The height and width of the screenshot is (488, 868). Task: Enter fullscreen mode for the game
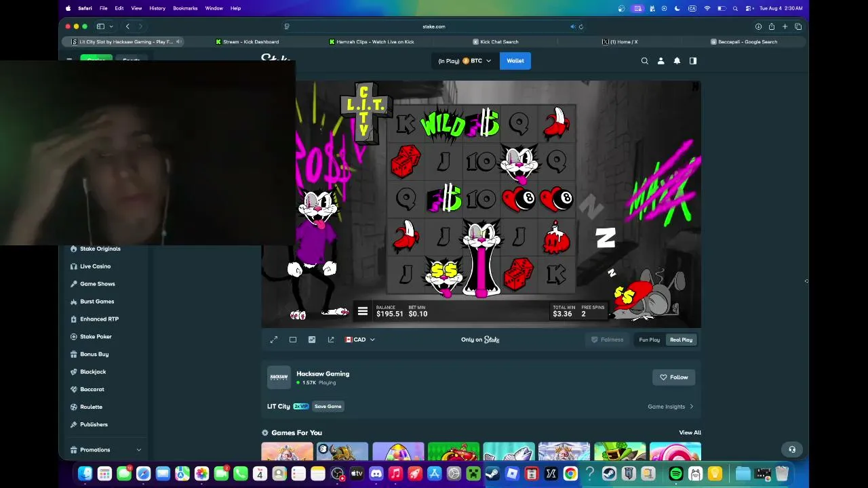click(x=274, y=340)
